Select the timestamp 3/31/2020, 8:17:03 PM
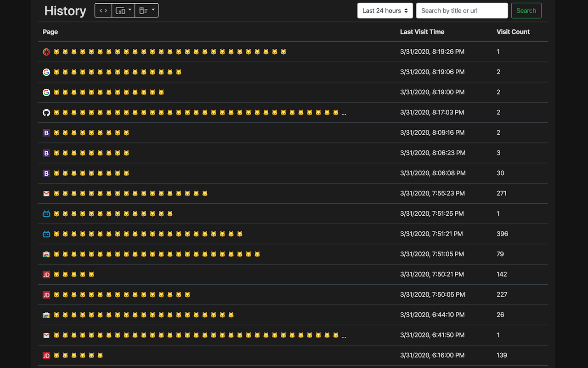The height and width of the screenshot is (368, 588). tap(432, 113)
